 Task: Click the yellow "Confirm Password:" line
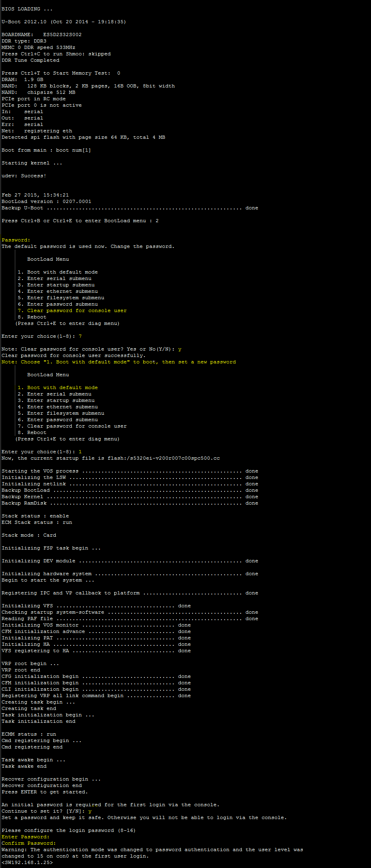point(29,843)
